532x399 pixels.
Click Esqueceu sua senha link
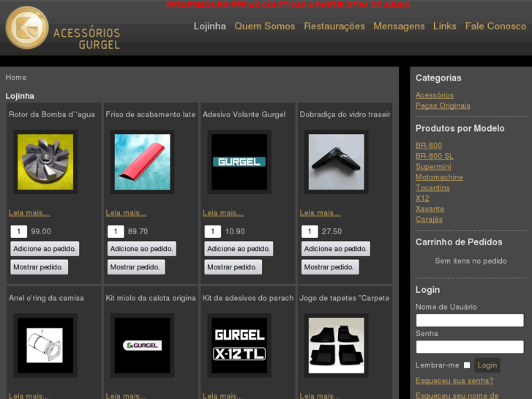pos(454,381)
